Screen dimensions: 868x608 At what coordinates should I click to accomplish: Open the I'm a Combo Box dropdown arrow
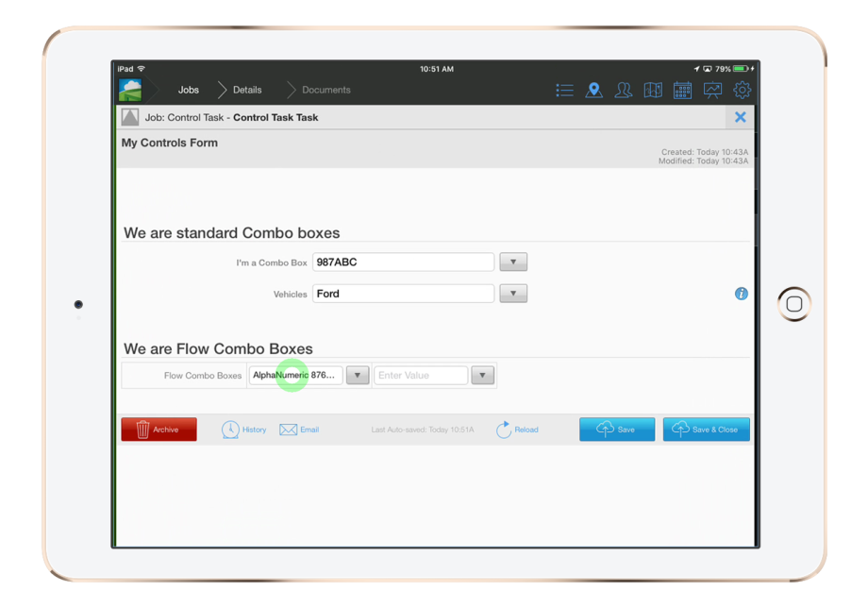click(512, 262)
